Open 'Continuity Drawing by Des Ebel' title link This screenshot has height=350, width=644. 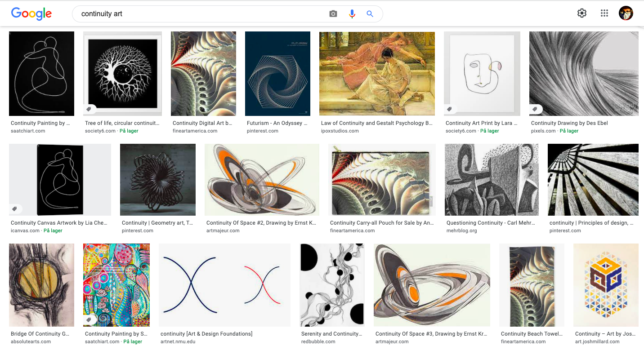point(569,123)
